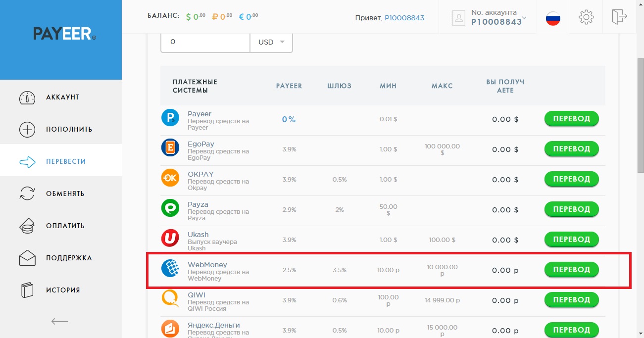Open settings gear icon
Viewport: 644px width, 338px height.
[x=586, y=17]
